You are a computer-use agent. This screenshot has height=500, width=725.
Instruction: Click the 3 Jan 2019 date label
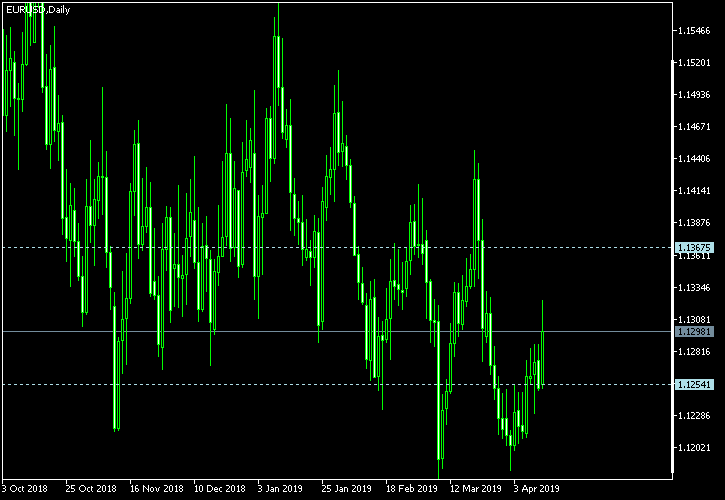tap(280, 488)
